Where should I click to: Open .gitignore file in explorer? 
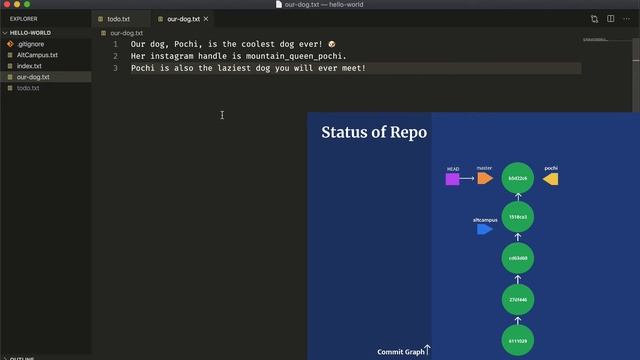point(30,44)
